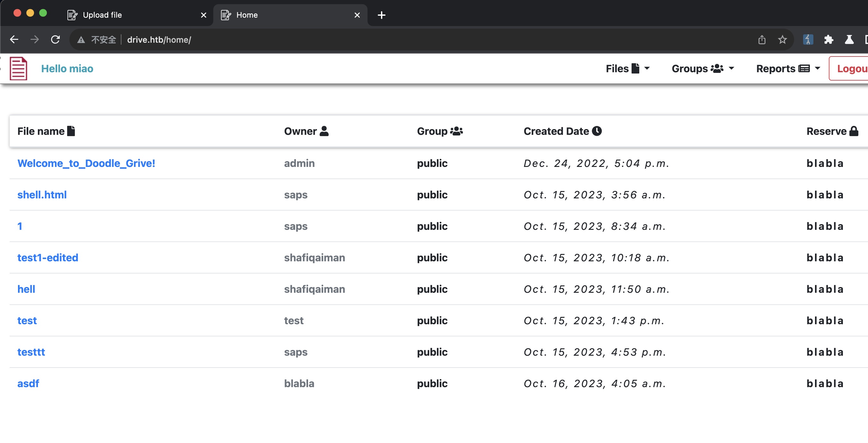
Task: Close the Home tab
Action: pyautogui.click(x=357, y=15)
